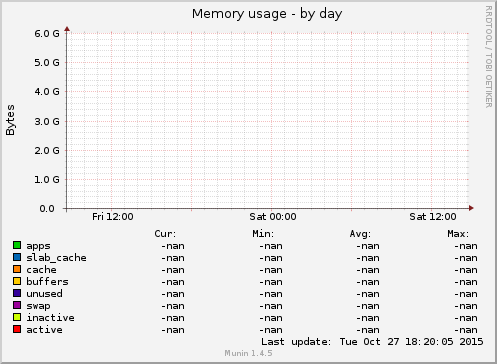Click the Cur value for buffers row
Screen dimensions: 497x364
[173, 282]
